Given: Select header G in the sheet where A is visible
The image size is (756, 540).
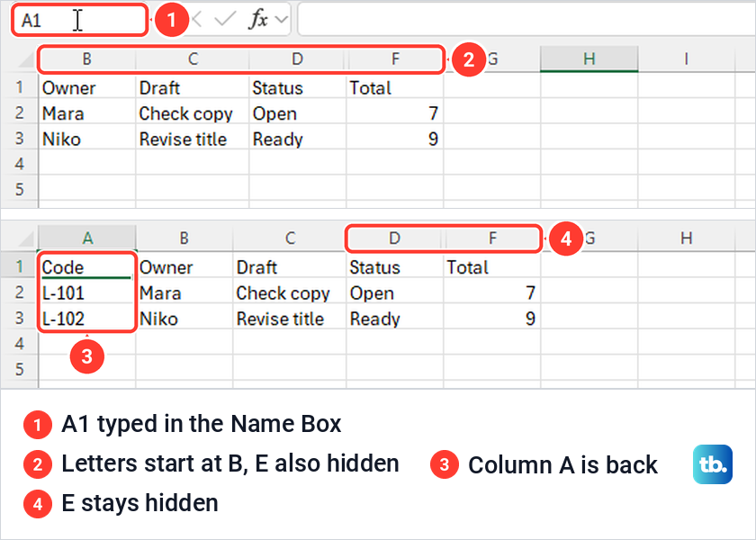Looking at the screenshot, I should point(589,238).
